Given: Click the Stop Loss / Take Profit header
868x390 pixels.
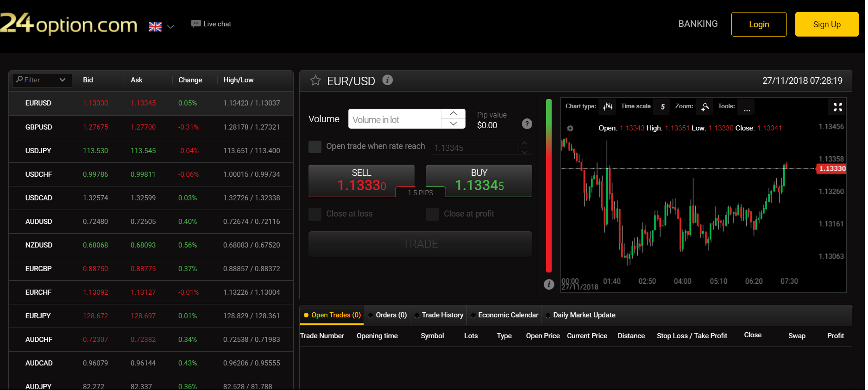Looking at the screenshot, I should coord(692,336).
